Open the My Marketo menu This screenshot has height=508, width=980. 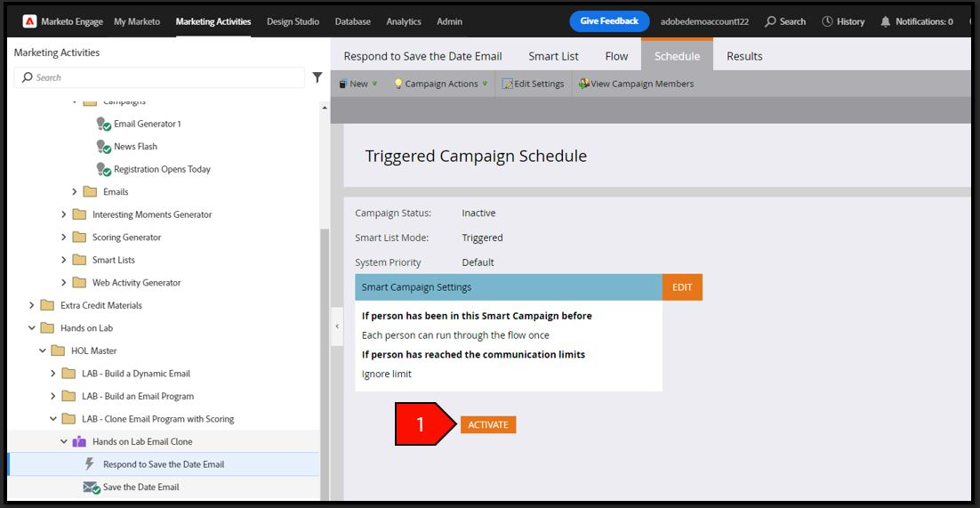(137, 21)
